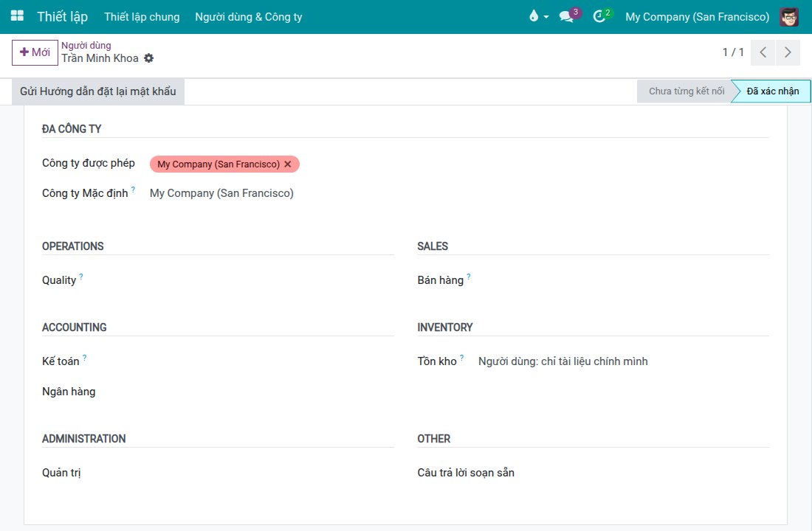Click the Mới button
Viewport: 812px width, 531px height.
[x=35, y=52]
